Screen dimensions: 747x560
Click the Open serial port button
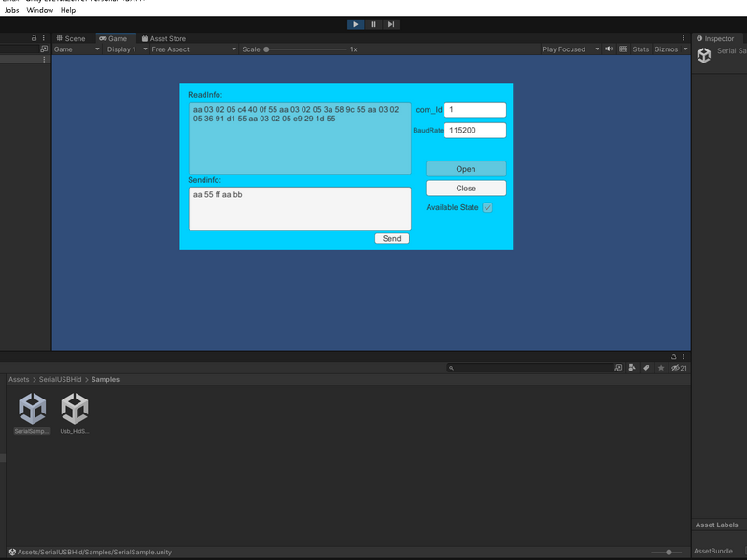[466, 169]
